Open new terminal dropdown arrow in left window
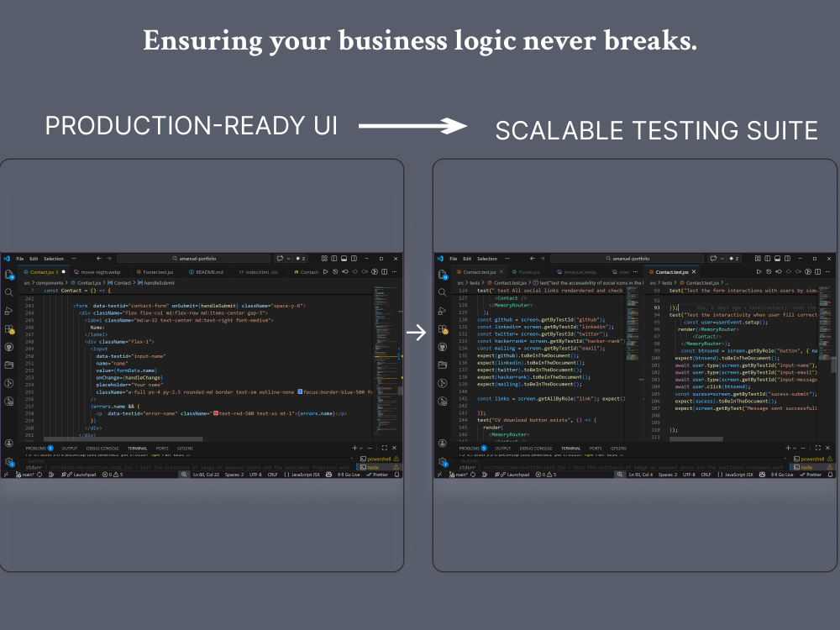Image resolution: width=840 pixels, height=630 pixels. (x=361, y=449)
